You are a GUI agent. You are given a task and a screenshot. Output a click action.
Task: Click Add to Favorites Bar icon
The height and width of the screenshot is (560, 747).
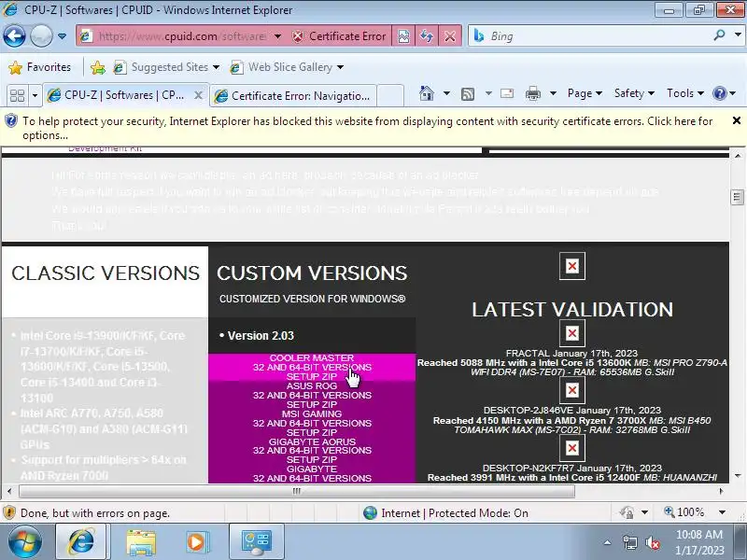point(98,67)
